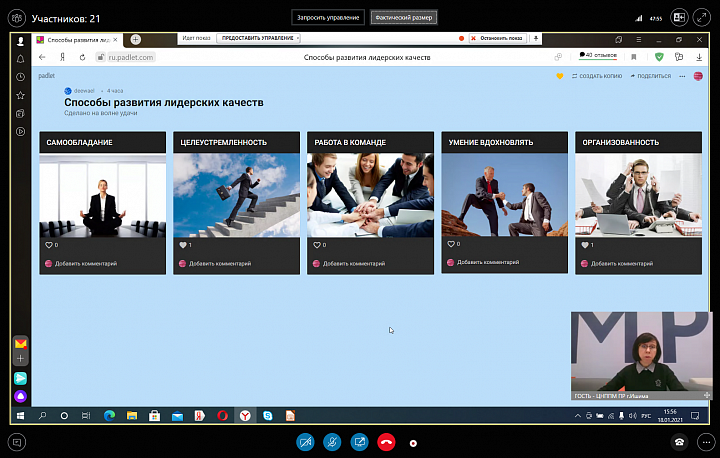Click the browser back arrow
Viewport: 720px width, 458px height.
[x=42, y=58]
